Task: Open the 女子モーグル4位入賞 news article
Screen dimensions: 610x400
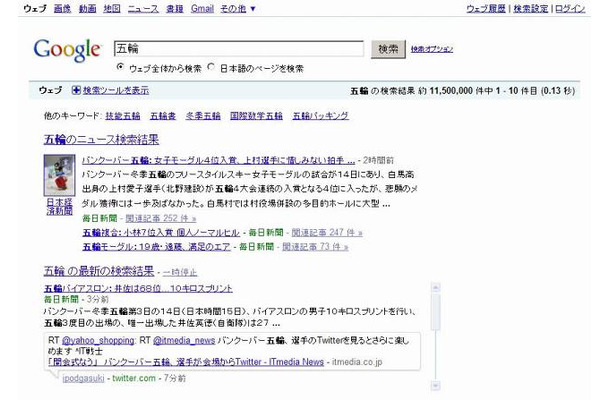Action: tap(219, 160)
